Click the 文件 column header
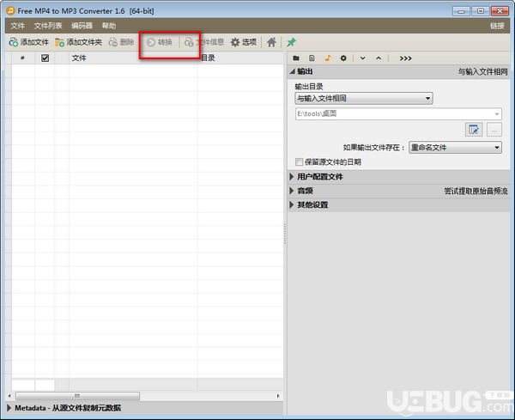515x420 pixels. pos(133,58)
